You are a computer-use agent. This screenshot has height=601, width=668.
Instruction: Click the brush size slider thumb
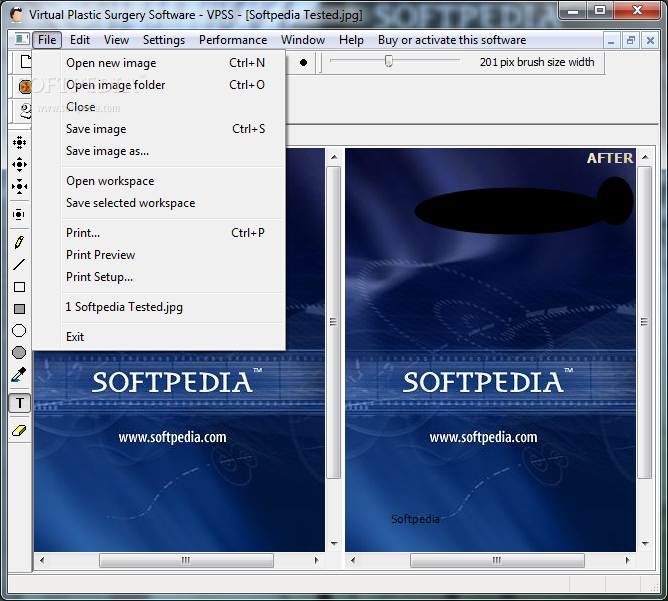[389, 61]
